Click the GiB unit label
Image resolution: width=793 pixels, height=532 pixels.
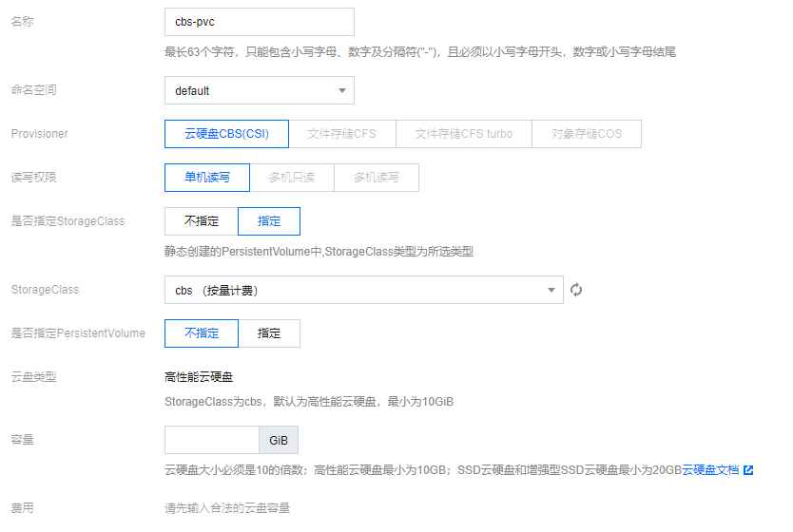coord(279,440)
